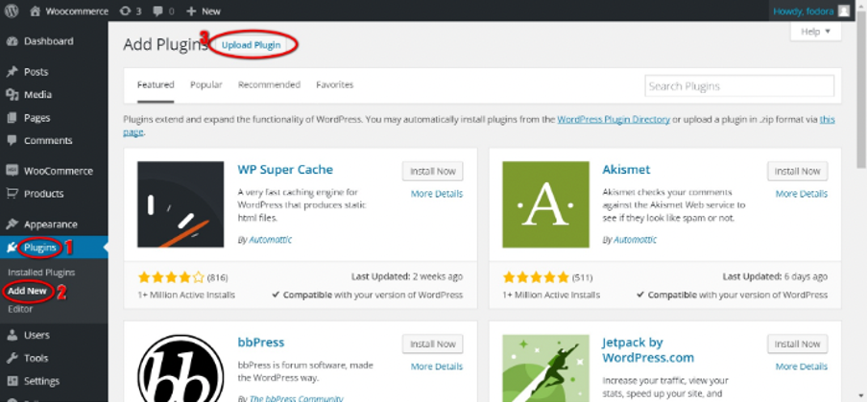Viewport: 868px width, 403px height.
Task: Click the WooCommerce icon in sidebar
Action: 12,171
